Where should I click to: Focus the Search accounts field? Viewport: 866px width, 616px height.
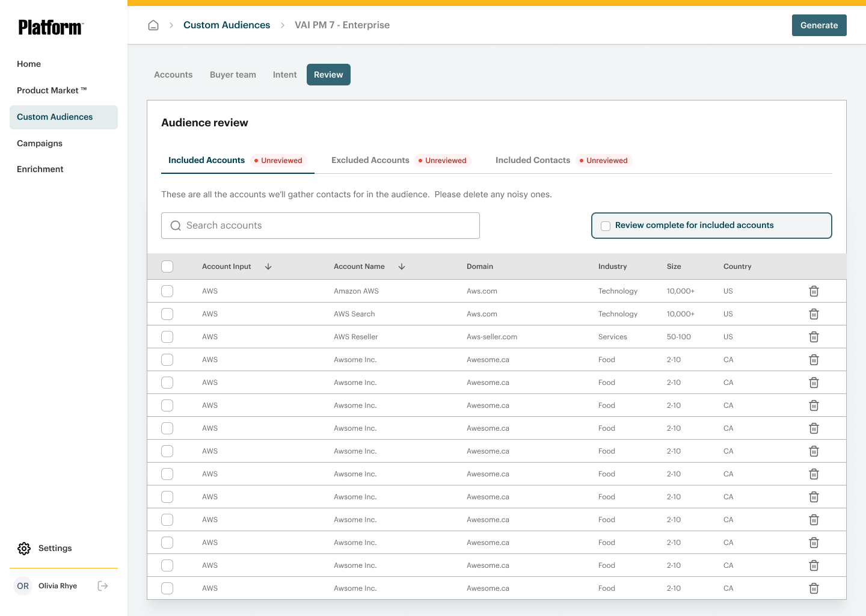[x=328, y=226]
